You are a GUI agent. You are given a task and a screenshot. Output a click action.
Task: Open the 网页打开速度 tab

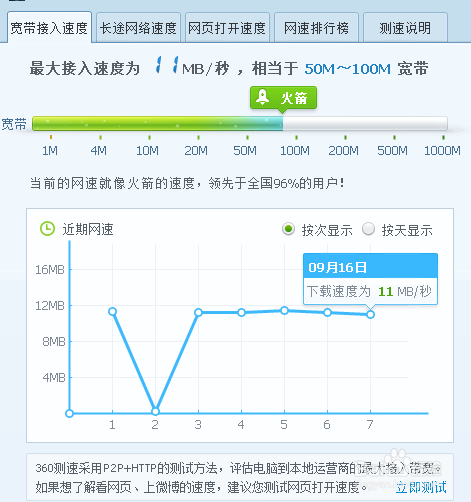tap(227, 28)
